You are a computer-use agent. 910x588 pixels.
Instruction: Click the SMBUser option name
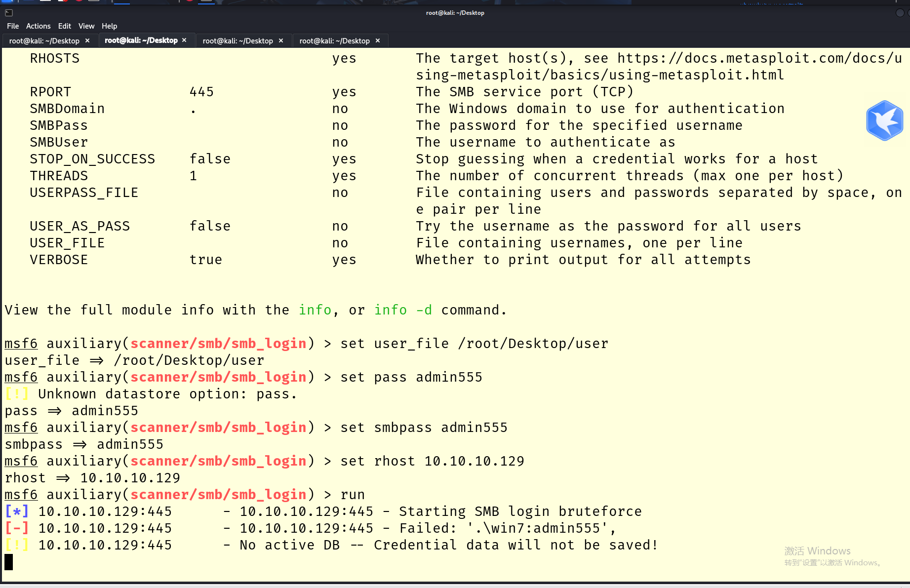click(x=59, y=142)
